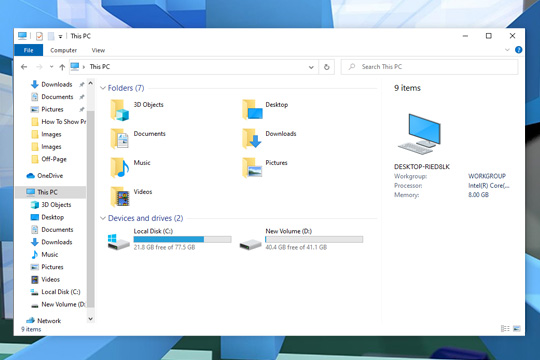The width and height of the screenshot is (540, 360).
Task: Open the File menu tab
Action: pyautogui.click(x=29, y=50)
